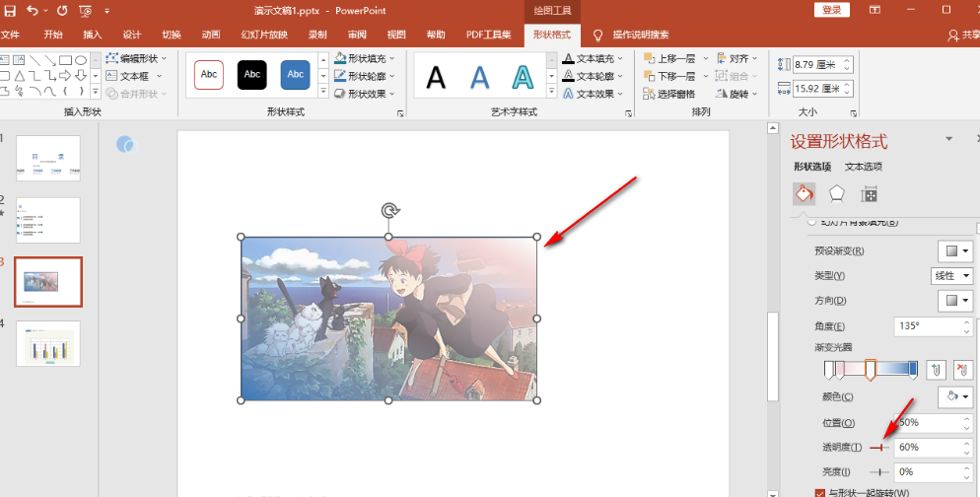Image resolution: width=980 pixels, height=497 pixels.
Task: Click the 登录 sign-in button
Action: click(x=832, y=10)
